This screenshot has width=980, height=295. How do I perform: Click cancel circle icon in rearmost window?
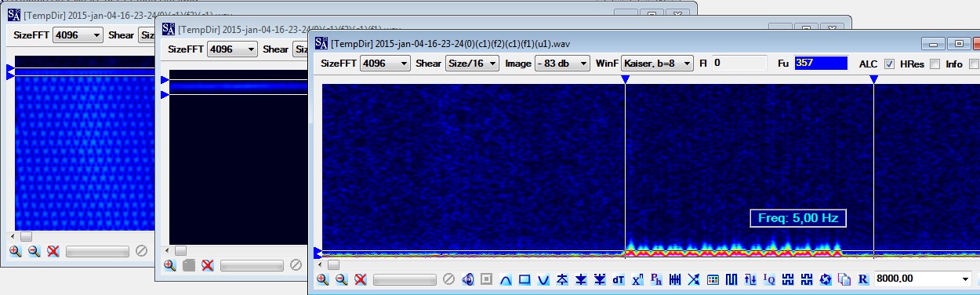point(141,251)
